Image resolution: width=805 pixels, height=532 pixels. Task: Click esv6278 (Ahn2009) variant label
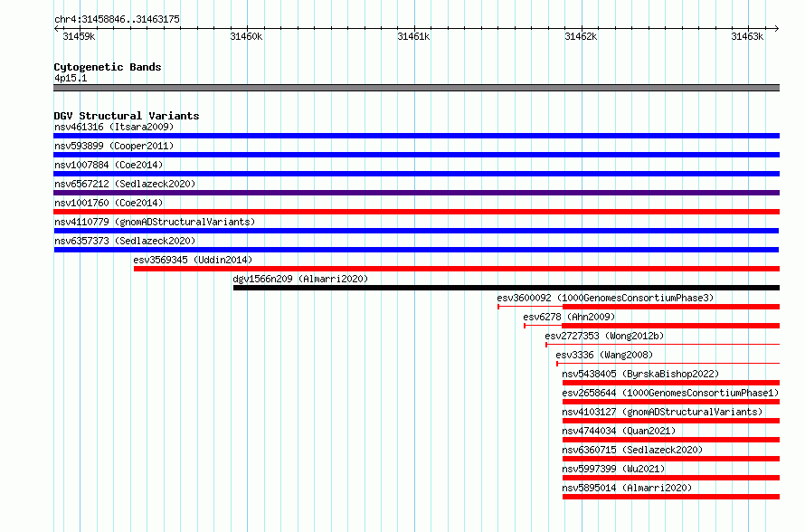coord(569,317)
